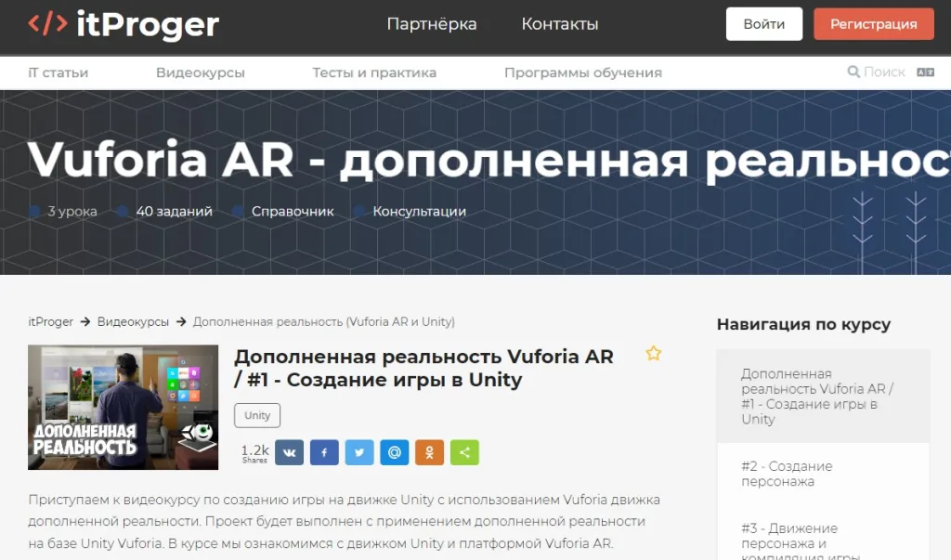
Task: Select lesson #1 in course navigation
Action: [823, 397]
